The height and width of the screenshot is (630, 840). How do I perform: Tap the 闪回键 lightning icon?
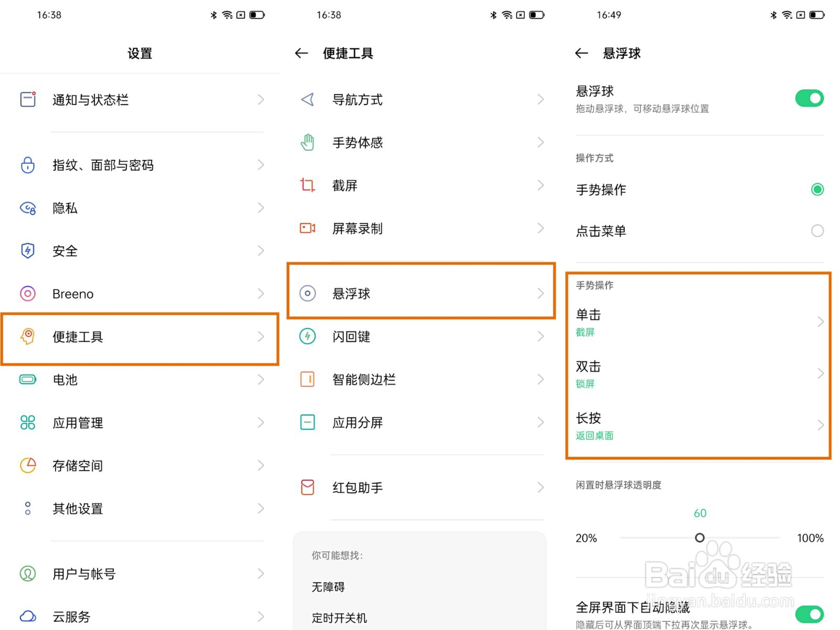click(x=307, y=336)
